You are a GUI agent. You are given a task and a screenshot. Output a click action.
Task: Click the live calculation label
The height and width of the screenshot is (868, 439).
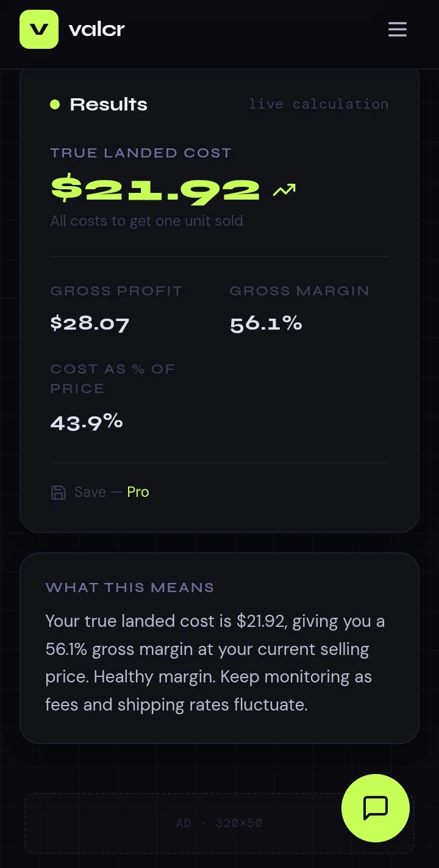318,104
